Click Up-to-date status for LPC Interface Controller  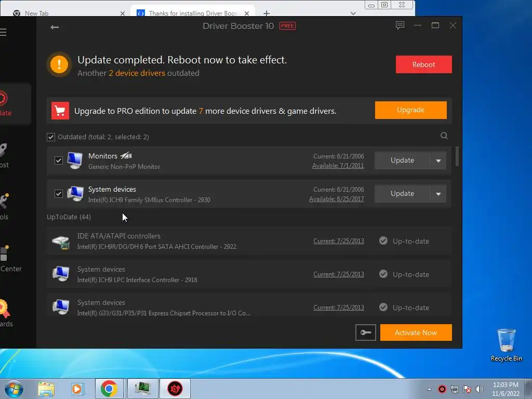pyautogui.click(x=404, y=274)
